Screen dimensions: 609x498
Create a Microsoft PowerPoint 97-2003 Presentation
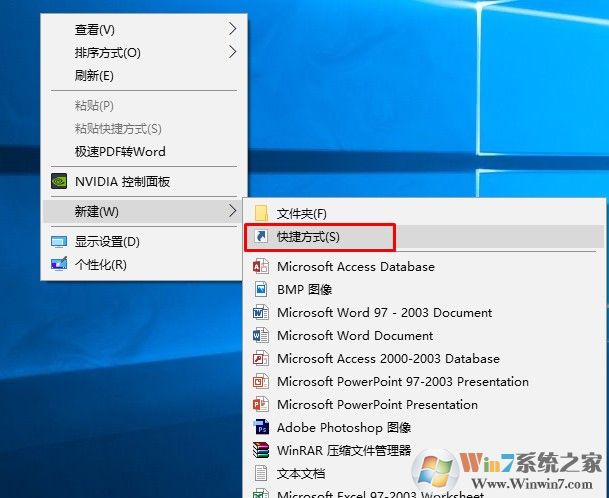tap(424, 381)
